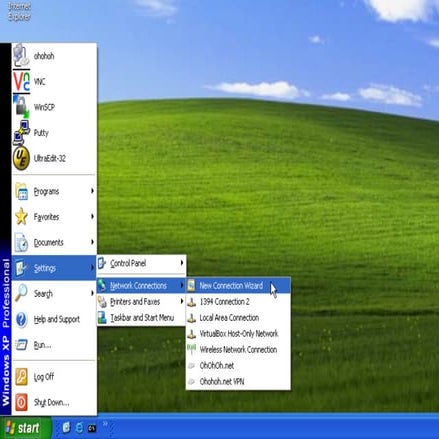Screen dimensions: 439x439
Task: Expand the Search submenu arrow
Action: [x=92, y=293]
